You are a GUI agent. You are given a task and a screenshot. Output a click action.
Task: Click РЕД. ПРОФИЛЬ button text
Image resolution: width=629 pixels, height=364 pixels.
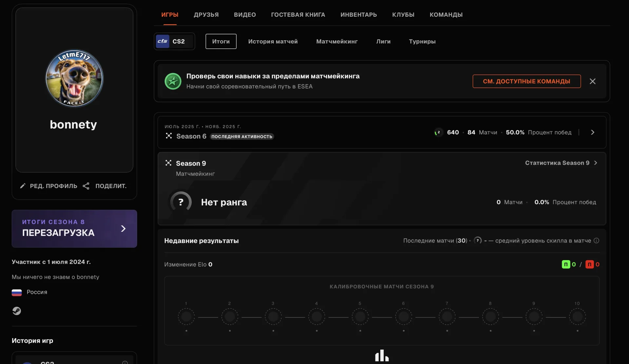54,186
